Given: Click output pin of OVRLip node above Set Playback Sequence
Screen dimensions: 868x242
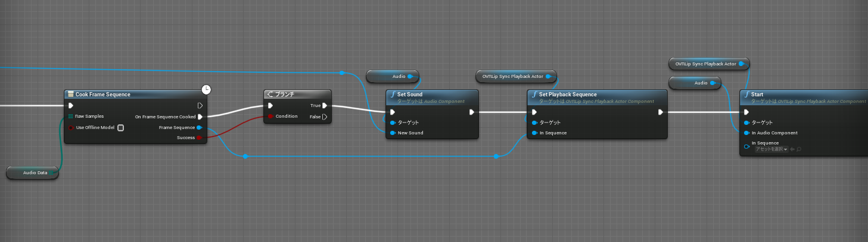Looking at the screenshot, I should pos(548,76).
